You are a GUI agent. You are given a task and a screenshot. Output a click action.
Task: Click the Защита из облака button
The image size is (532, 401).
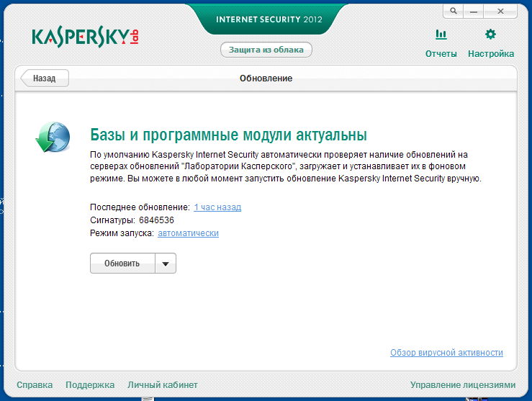(266, 50)
